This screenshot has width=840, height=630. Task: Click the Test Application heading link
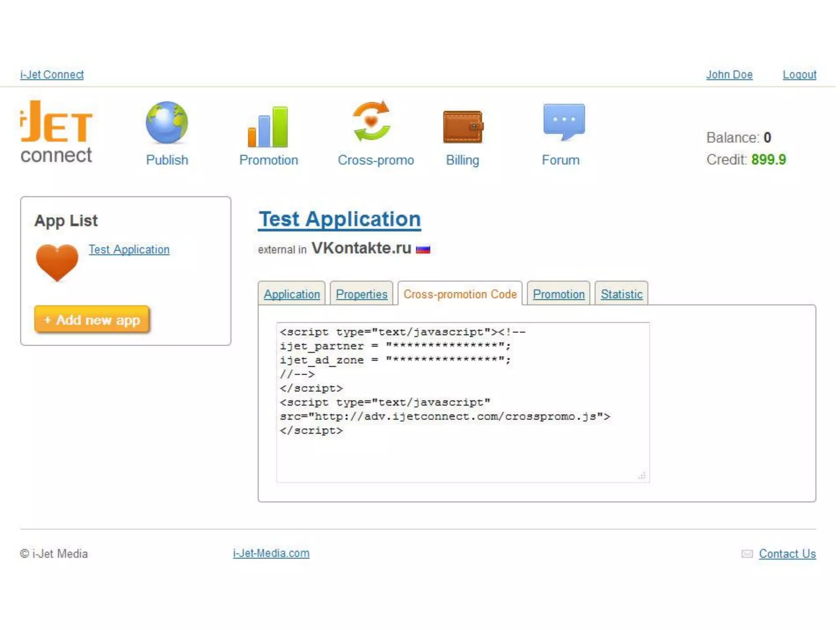click(340, 219)
